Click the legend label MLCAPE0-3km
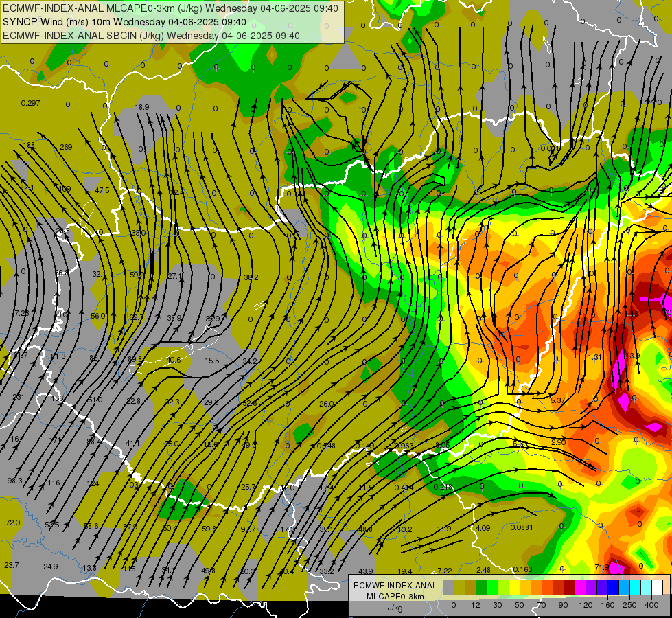This screenshot has height=618, width=672. pyautogui.click(x=395, y=597)
